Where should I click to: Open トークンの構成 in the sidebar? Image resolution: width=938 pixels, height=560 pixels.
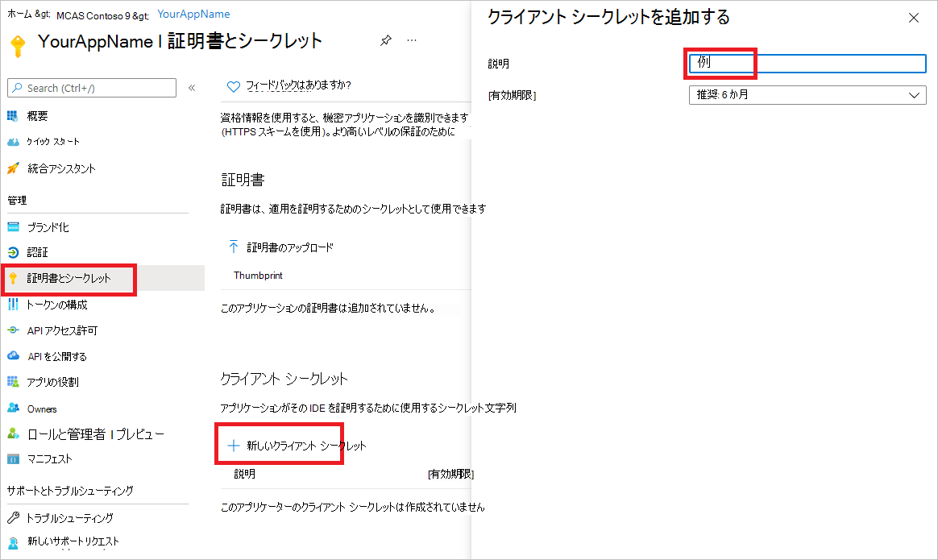(57, 305)
